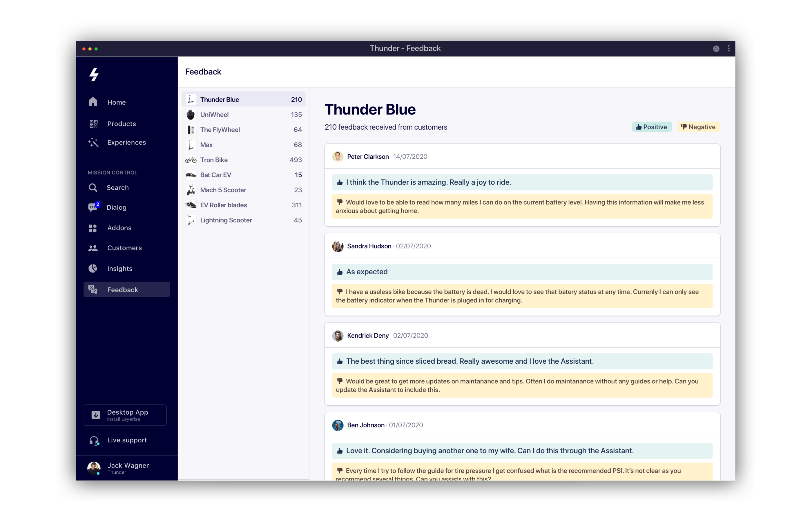Image resolution: width=812 pixels, height=522 pixels.
Task: Open Experiences via its sparkle icon
Action: [x=93, y=142]
